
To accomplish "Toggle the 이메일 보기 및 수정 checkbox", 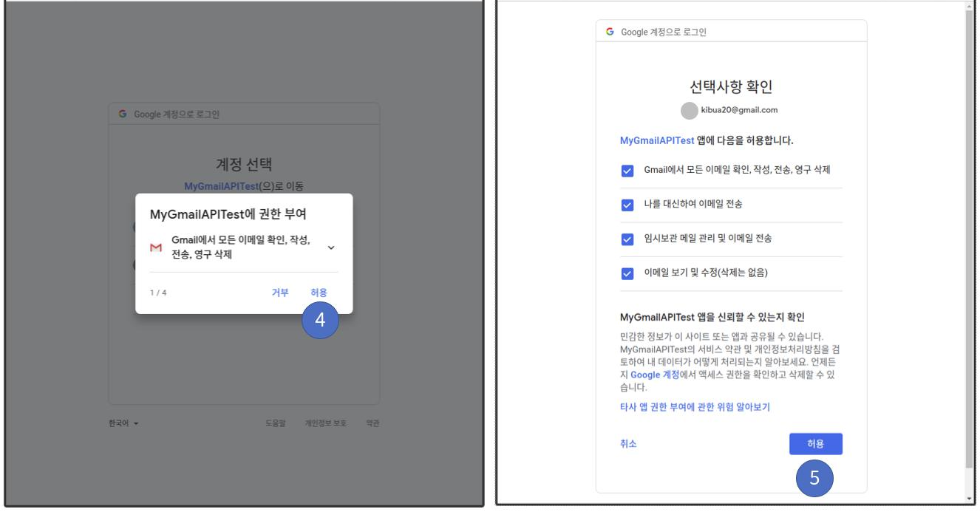I will coord(627,273).
